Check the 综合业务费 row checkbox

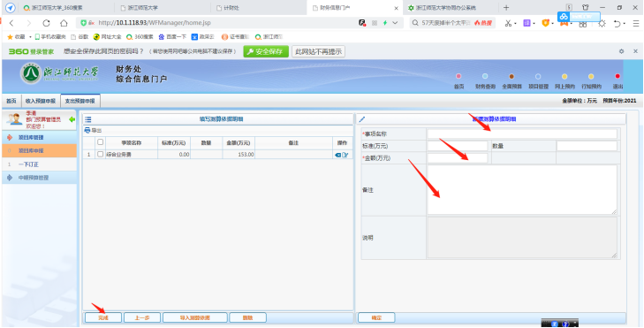tap(100, 155)
